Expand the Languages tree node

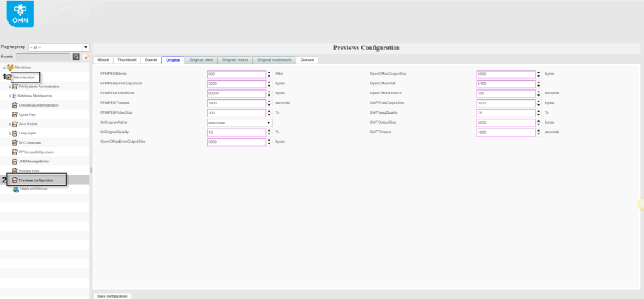pos(10,134)
